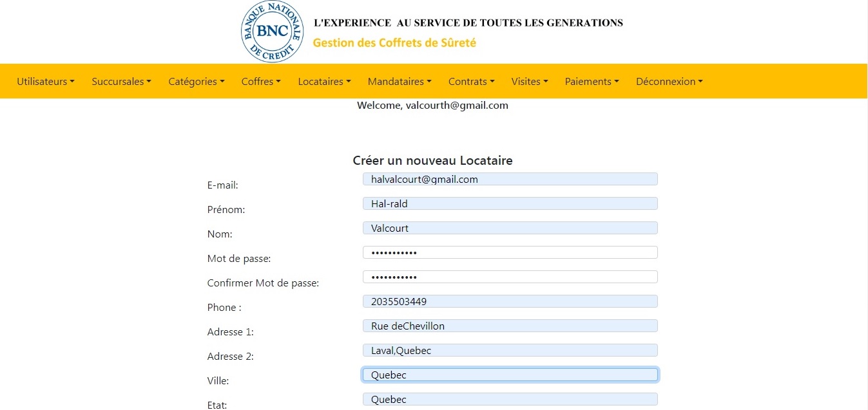The width and height of the screenshot is (868, 410).
Task: Expand the Contrats dropdown
Action: (471, 82)
